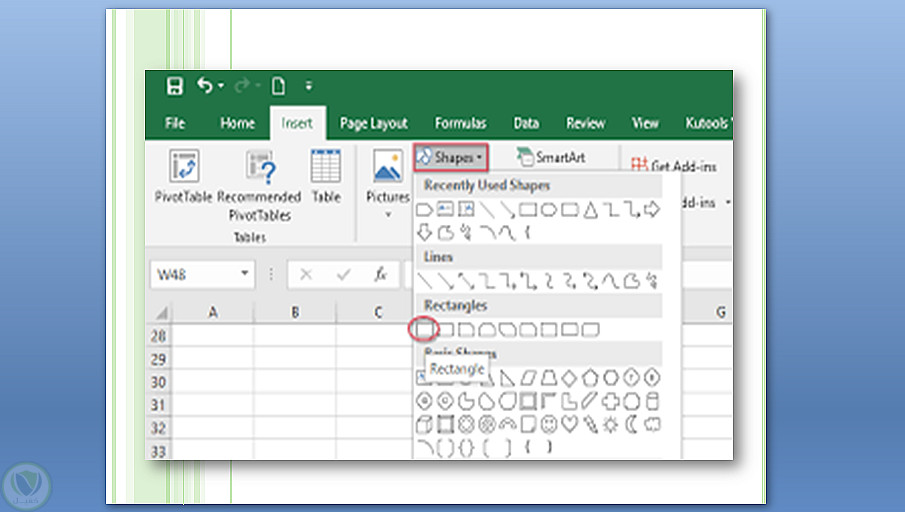Choose the Cloud shape

[652, 424]
